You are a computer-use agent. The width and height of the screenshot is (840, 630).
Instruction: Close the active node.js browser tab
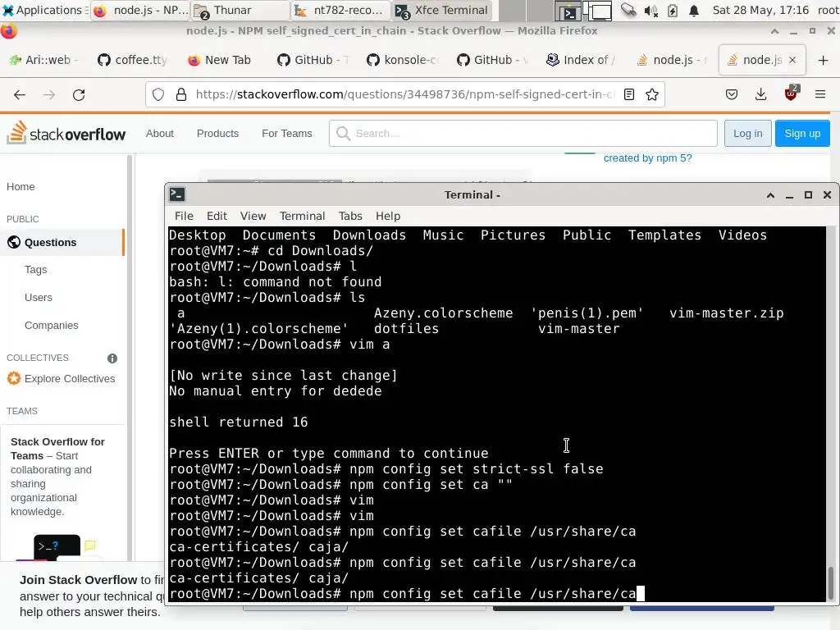click(x=793, y=60)
